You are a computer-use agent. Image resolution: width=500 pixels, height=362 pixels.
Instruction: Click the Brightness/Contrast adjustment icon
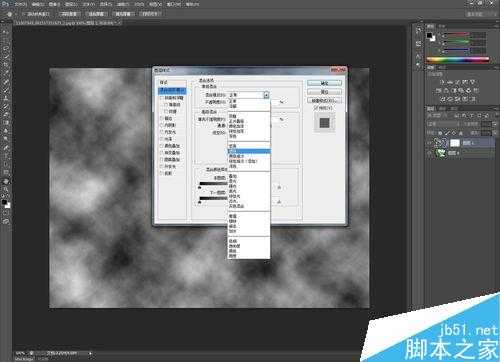tap(443, 82)
